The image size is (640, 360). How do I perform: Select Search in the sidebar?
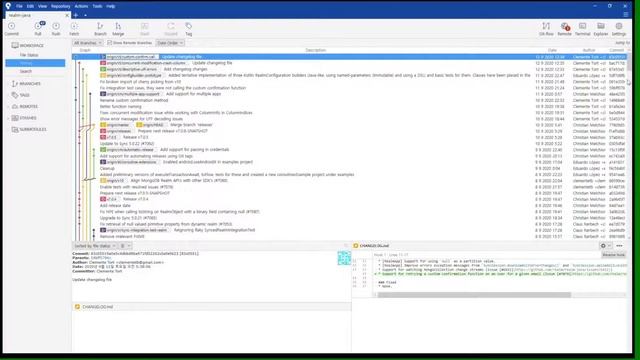(x=26, y=71)
